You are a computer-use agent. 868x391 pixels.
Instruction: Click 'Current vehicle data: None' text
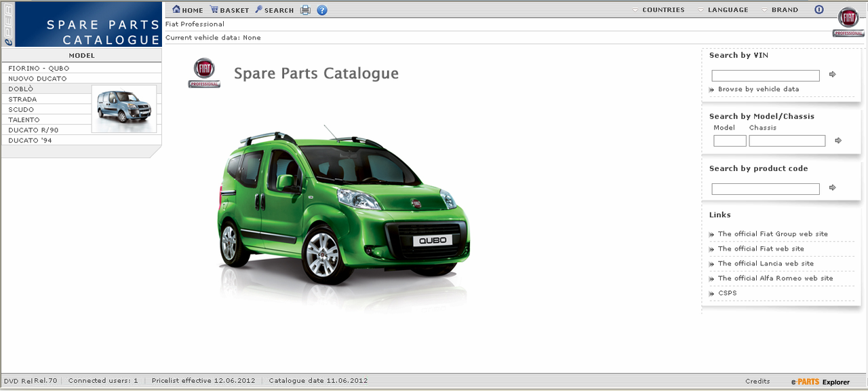point(213,38)
